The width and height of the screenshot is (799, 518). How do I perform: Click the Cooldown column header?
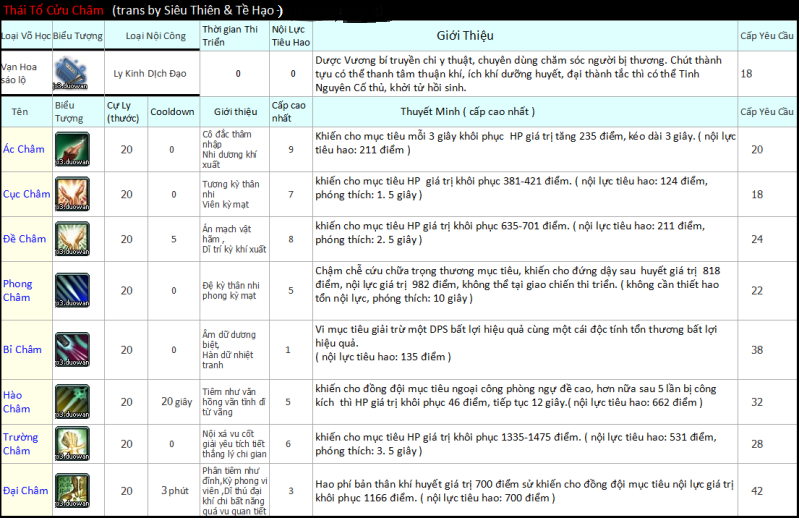[x=172, y=112]
